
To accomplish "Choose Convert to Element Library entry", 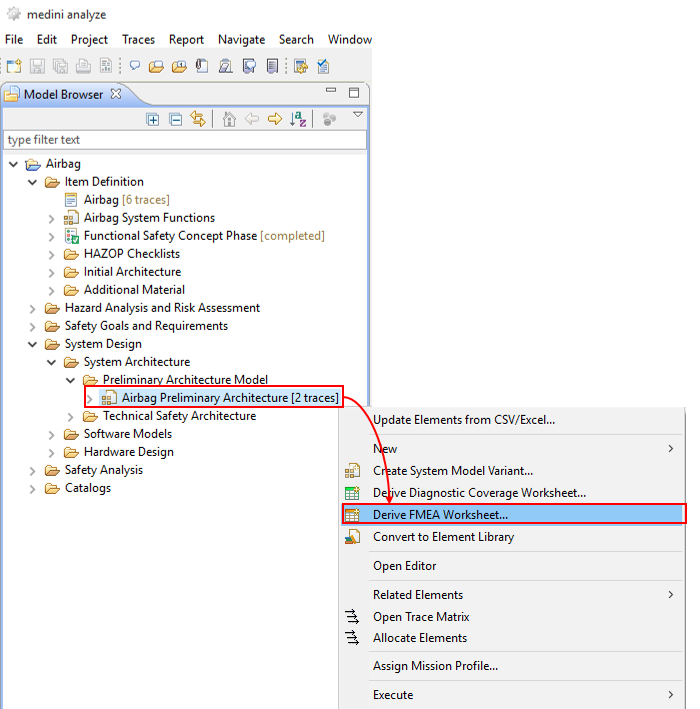I will point(443,537).
